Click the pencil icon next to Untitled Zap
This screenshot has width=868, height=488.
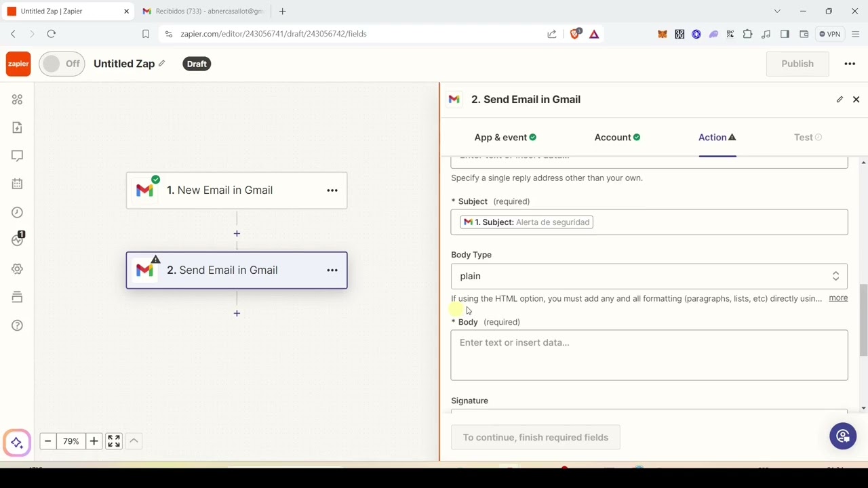tap(161, 64)
